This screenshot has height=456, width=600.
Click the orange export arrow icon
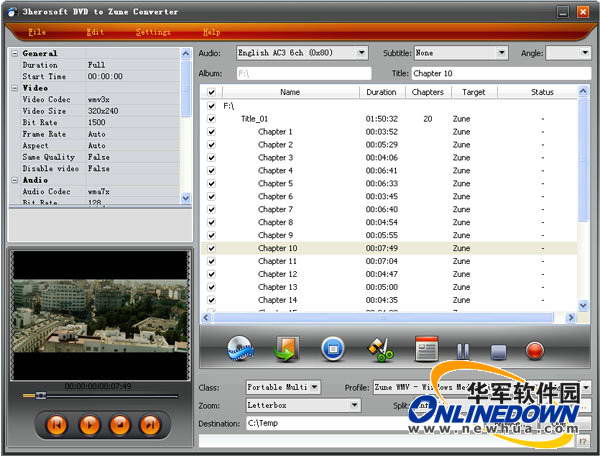(286, 349)
